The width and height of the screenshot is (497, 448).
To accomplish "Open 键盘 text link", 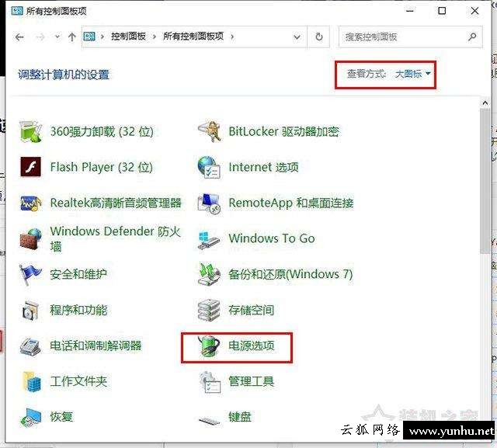I will [240, 417].
